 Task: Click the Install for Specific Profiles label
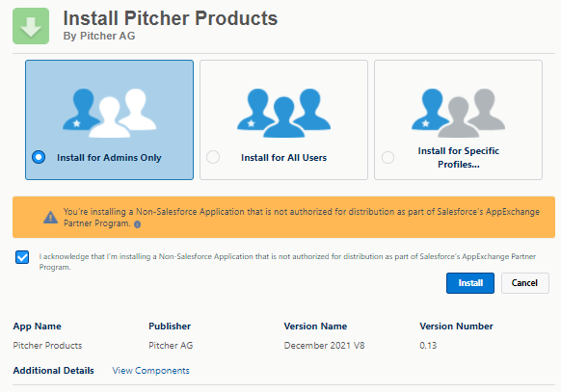tap(458, 158)
